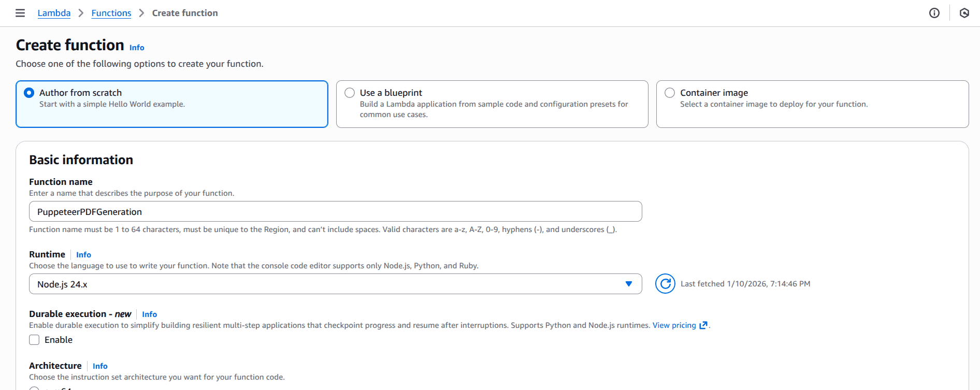Click Info link next to Create function
The image size is (980, 390).
pyautogui.click(x=137, y=48)
